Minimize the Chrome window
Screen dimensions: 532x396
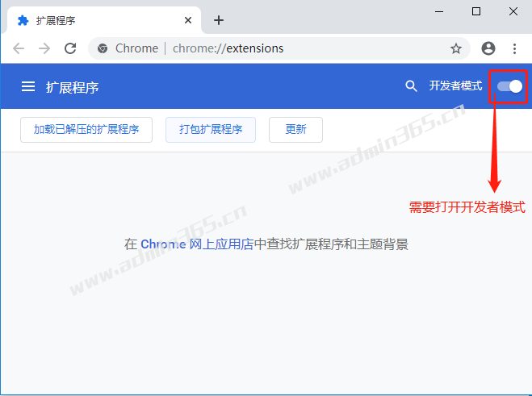tap(439, 11)
